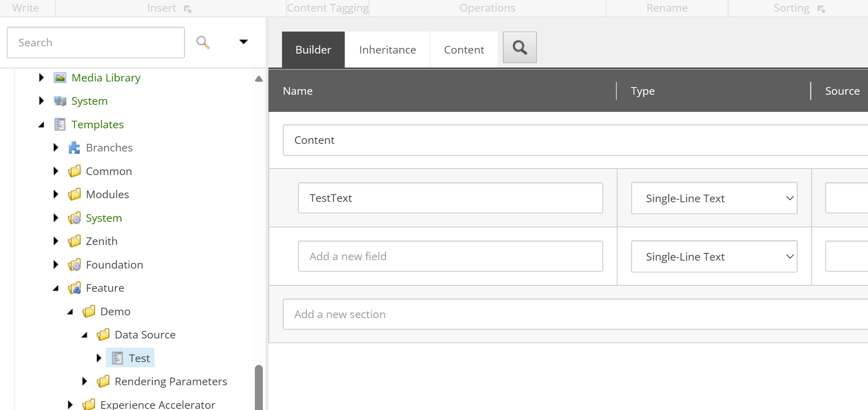Select the Common folder in tree
The width and height of the screenshot is (868, 410).
pyautogui.click(x=109, y=171)
